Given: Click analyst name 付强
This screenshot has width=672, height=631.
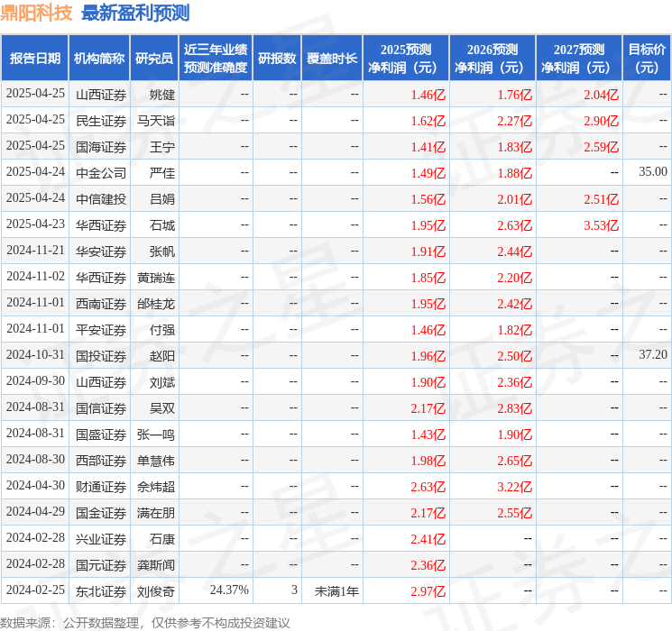Looking at the screenshot, I should (x=162, y=330).
